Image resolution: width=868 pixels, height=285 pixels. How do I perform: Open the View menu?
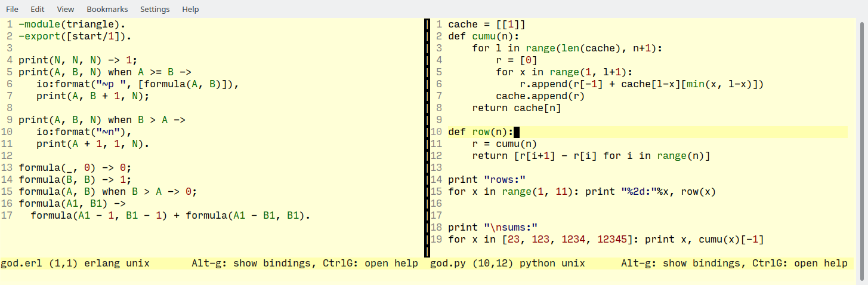[66, 9]
